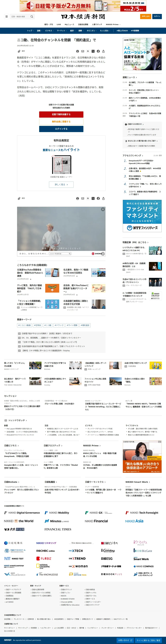166x644 pixels.
Task: Open the テレ東BIZ logo link
Action: pyautogui.click(x=44, y=559)
